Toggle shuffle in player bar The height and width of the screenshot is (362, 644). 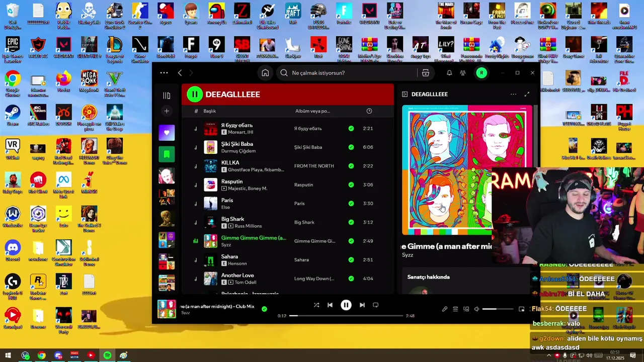coord(316,305)
